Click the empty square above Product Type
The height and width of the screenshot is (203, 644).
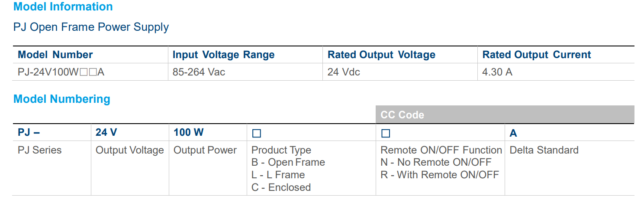tap(256, 133)
